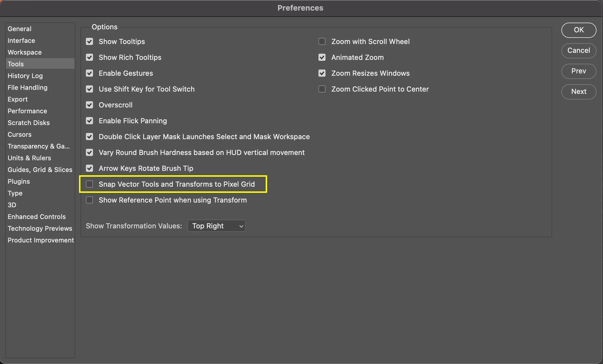603x364 pixels.
Task: Open the Technology Previews section
Action: click(40, 228)
